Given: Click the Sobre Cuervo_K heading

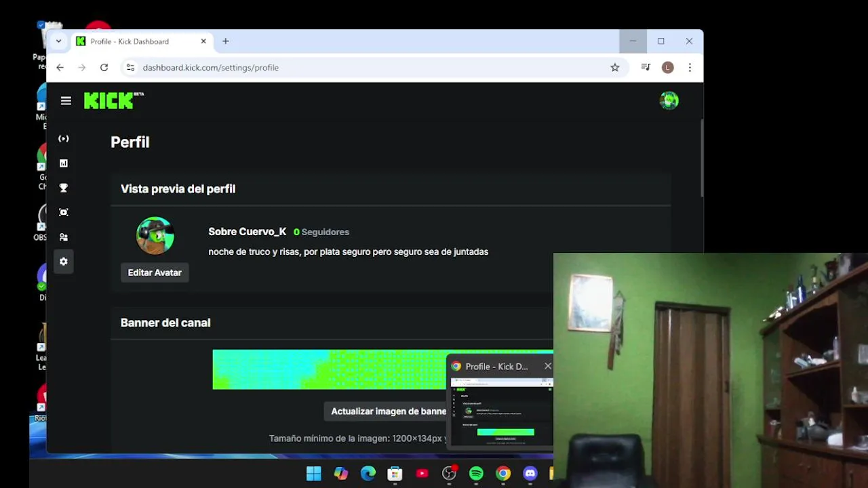Looking at the screenshot, I should (x=248, y=232).
